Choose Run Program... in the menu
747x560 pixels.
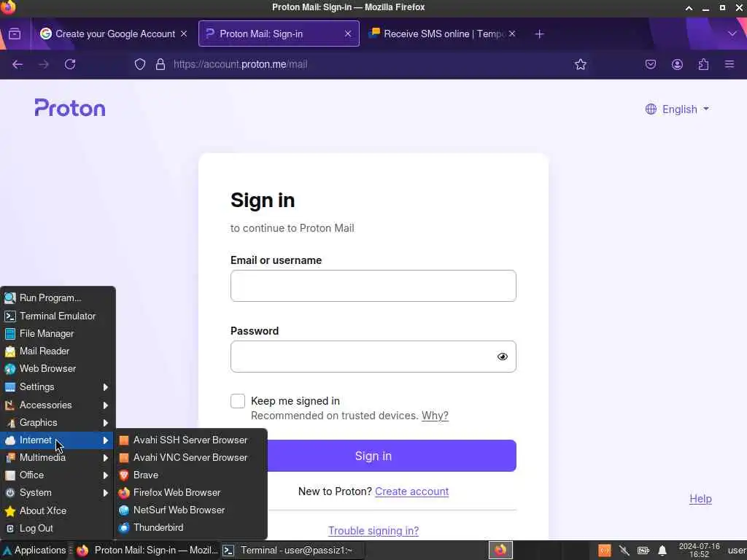click(58, 298)
